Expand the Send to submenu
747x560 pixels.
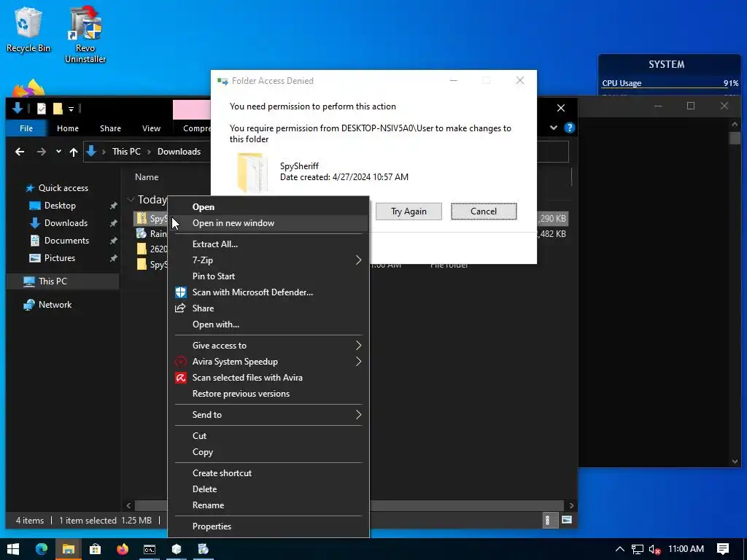358,415
